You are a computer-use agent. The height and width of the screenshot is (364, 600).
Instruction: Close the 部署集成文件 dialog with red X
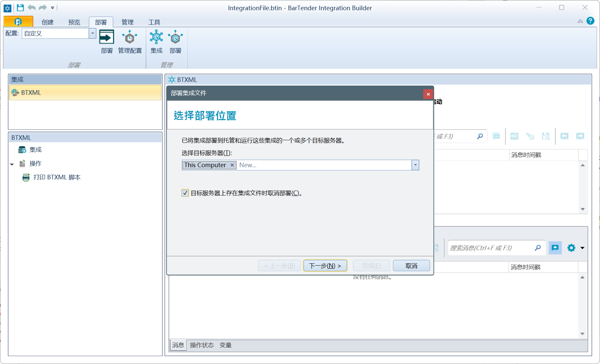(428, 94)
